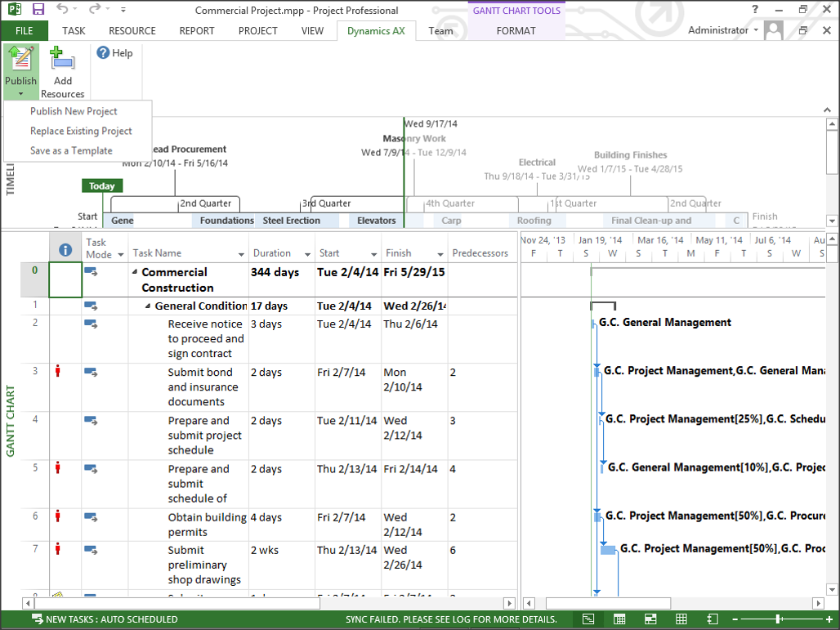
Task: Pick Save as a Template option
Action: [71, 150]
